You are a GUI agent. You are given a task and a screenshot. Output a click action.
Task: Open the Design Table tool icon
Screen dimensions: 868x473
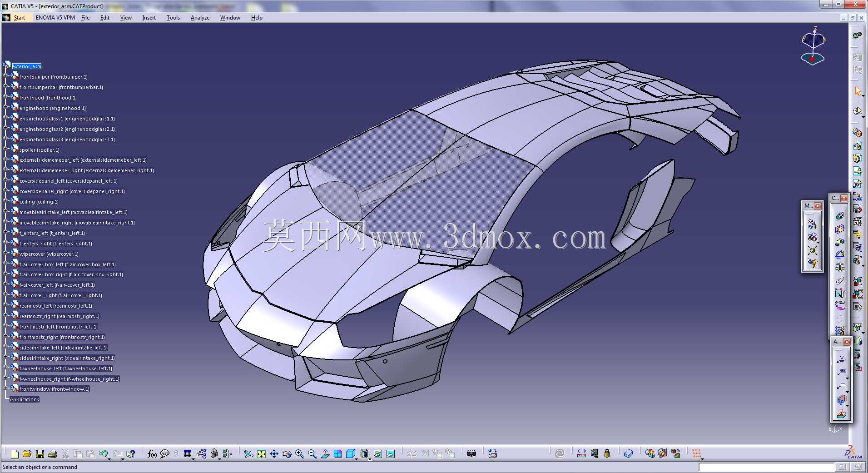point(188,453)
